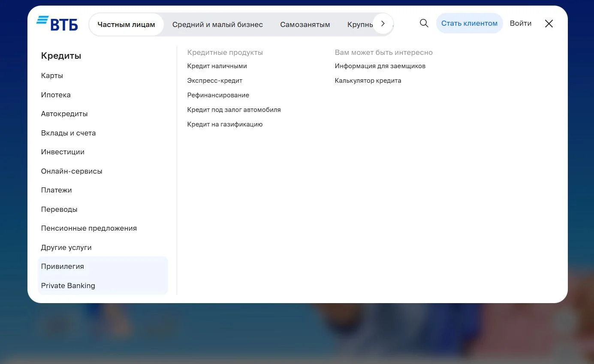This screenshot has height=364, width=594.
Task: Choose Автокредиты in the side menu
Action: 64,114
